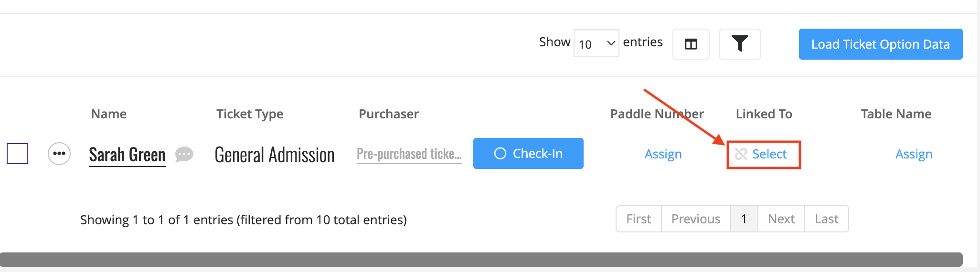The width and height of the screenshot is (980, 272).
Task: Sort by the Ticket Type column header
Action: (x=250, y=114)
